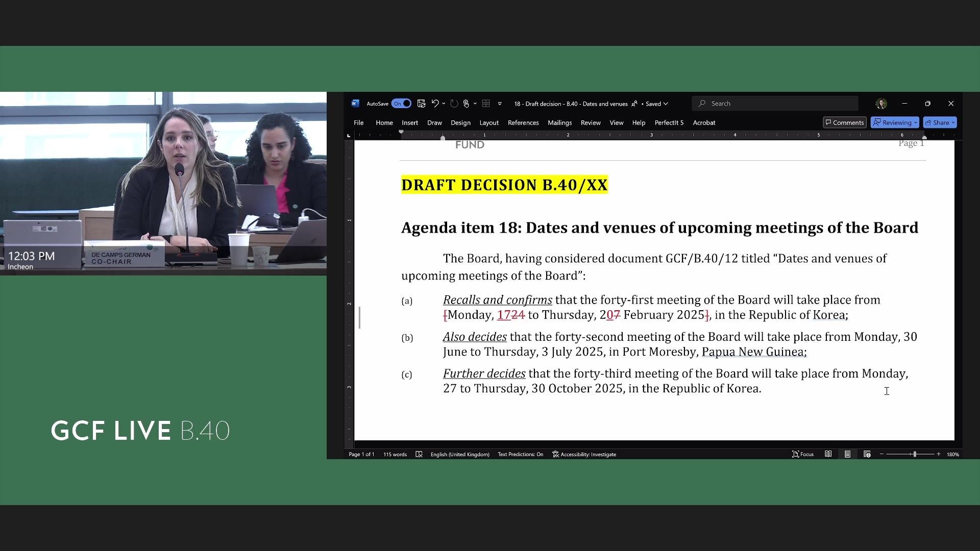980x551 pixels.
Task: Open Accessibility: Investigate checker
Action: tap(584, 455)
